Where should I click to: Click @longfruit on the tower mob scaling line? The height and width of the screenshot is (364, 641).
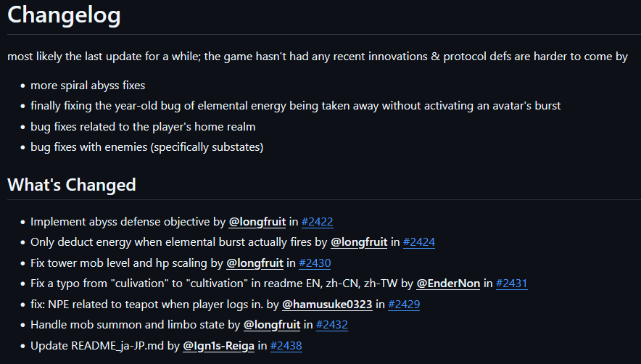click(x=255, y=263)
